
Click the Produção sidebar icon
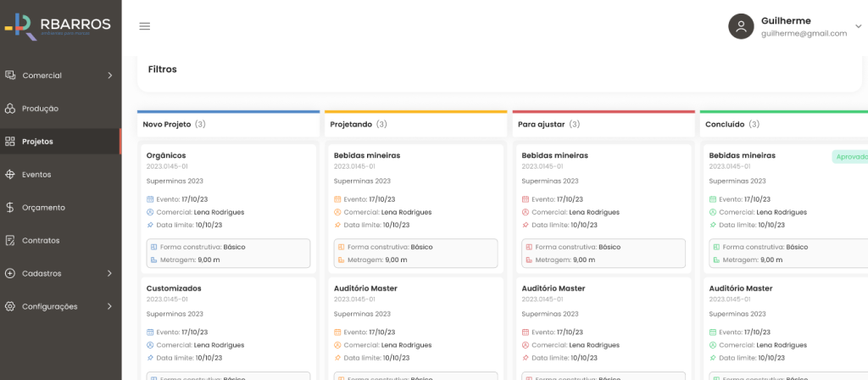10,109
